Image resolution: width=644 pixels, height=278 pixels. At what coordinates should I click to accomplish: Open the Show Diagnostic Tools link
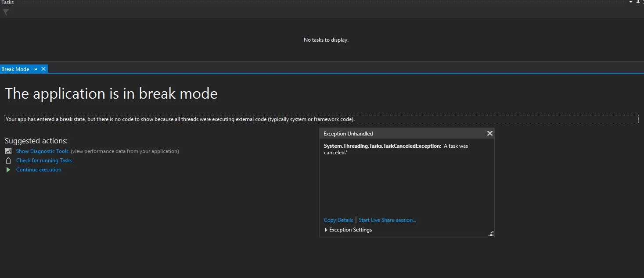coord(42,151)
